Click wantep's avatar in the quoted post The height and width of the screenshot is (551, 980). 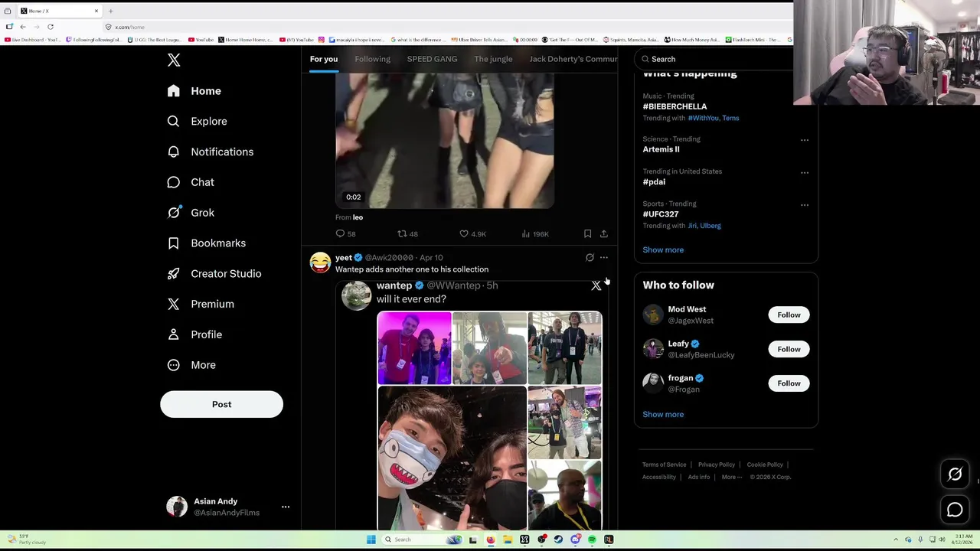click(x=356, y=295)
